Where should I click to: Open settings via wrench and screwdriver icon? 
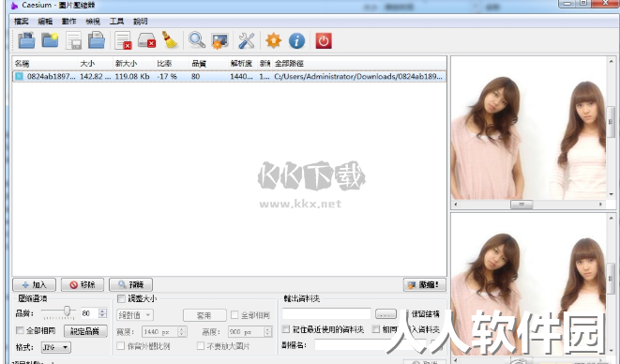click(x=247, y=40)
